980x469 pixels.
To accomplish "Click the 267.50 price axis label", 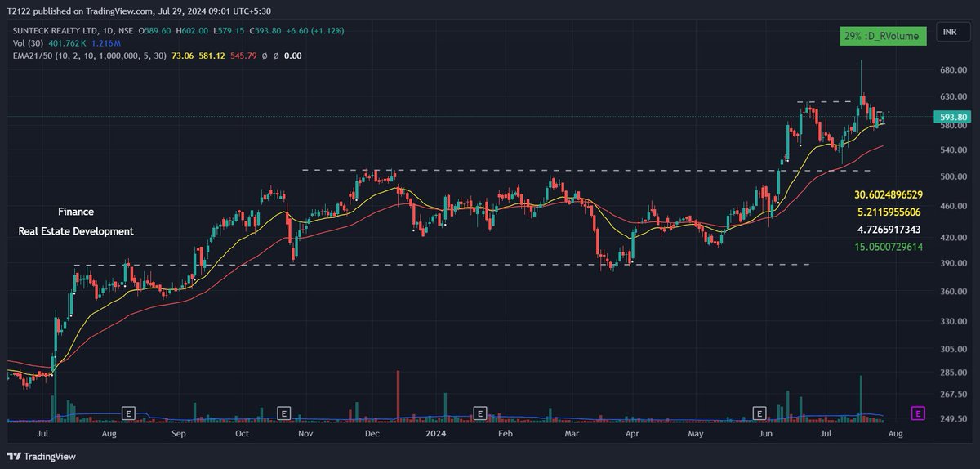I will (x=953, y=395).
